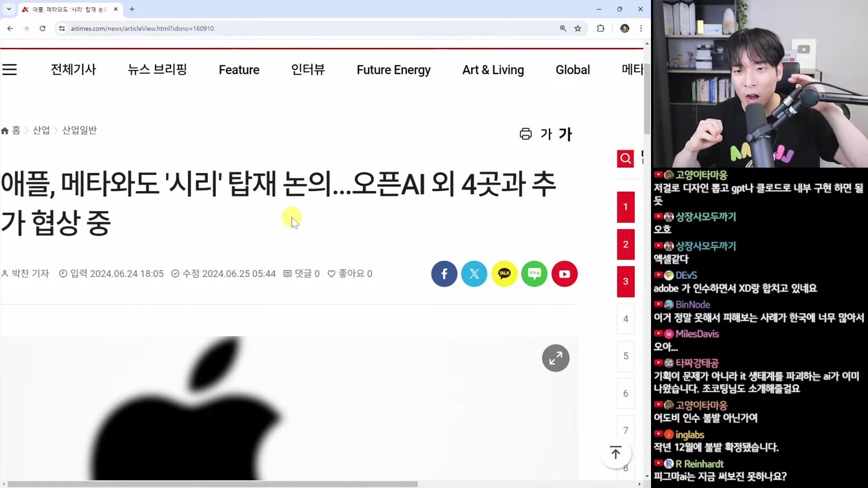Open the hamburger menu icon
The width and height of the screenshot is (868, 488).
point(10,70)
